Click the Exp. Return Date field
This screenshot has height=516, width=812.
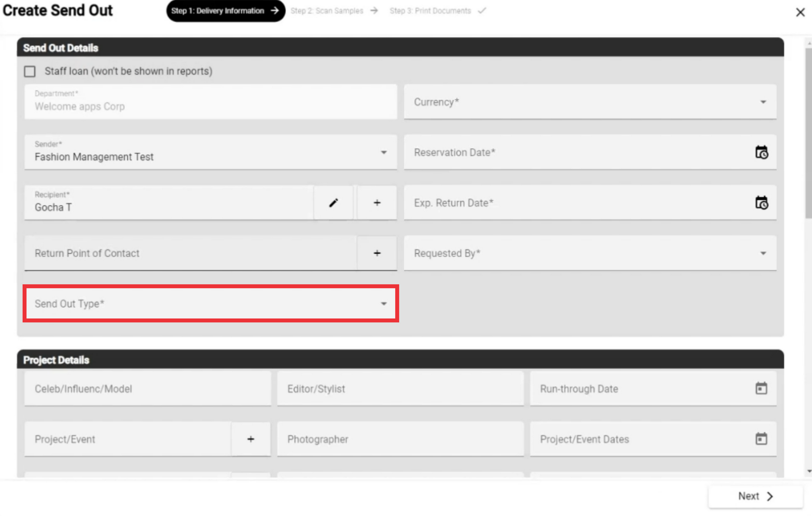590,203
